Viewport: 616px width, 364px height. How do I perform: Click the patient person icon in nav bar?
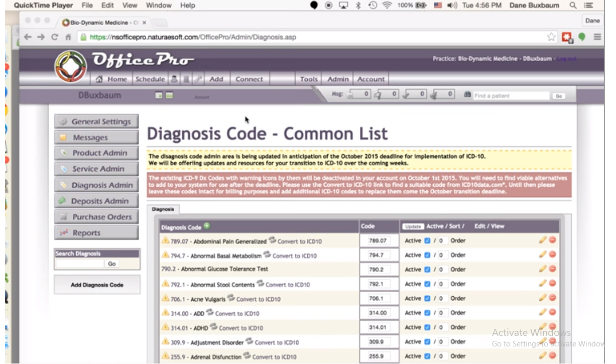click(x=174, y=79)
